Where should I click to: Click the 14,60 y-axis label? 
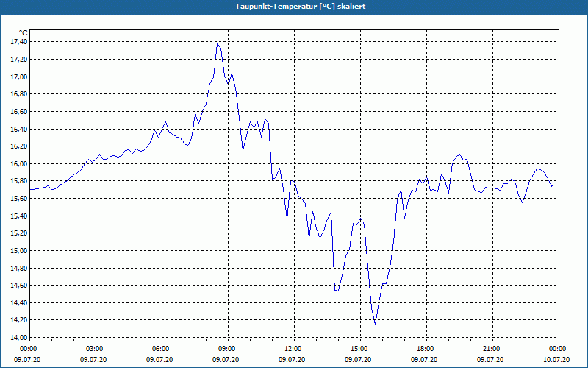coord(19,286)
